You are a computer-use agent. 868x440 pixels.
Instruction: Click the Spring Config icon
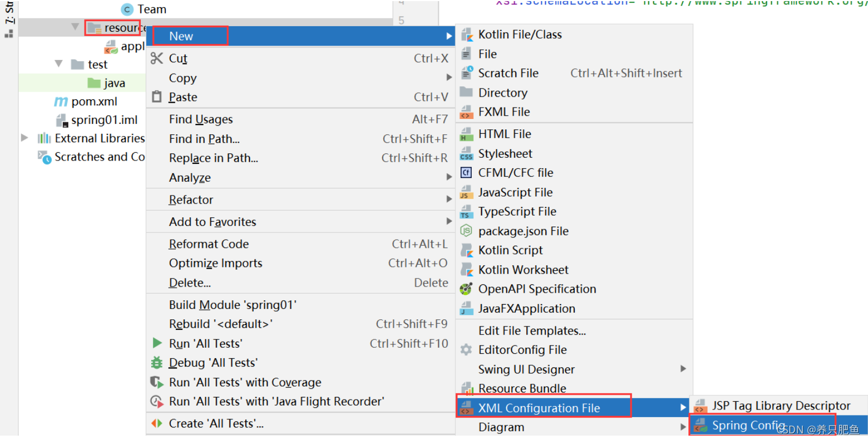coord(700,425)
